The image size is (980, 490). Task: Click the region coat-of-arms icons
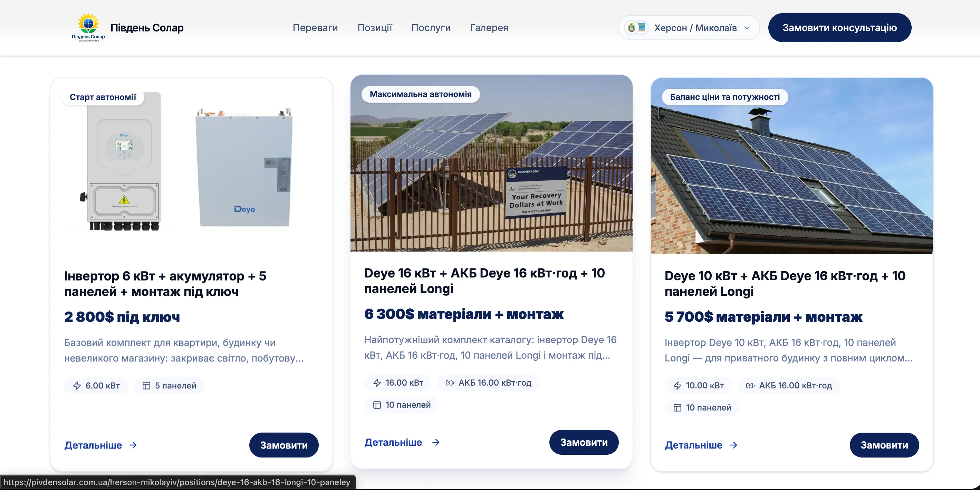(636, 27)
